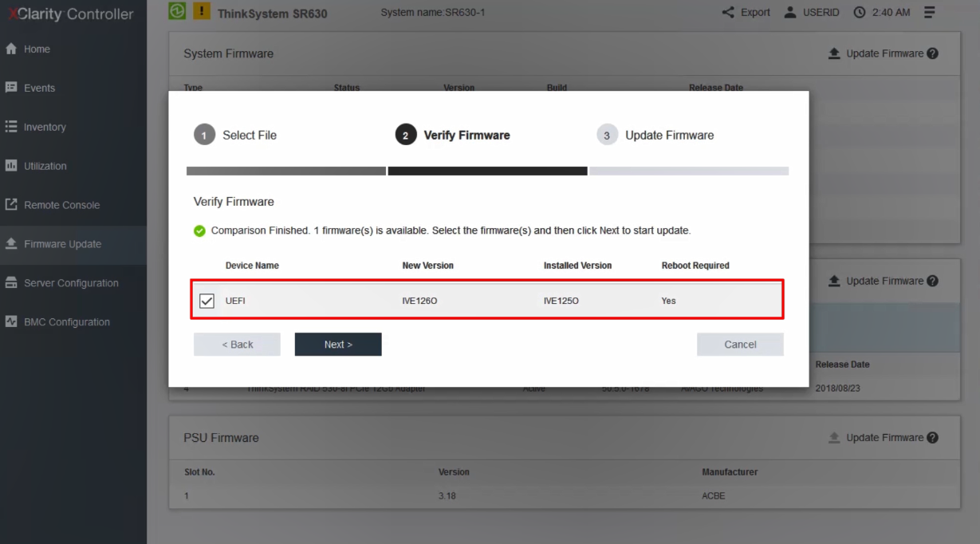The height and width of the screenshot is (544, 980).
Task: Open Inventory in the sidebar
Action: [x=45, y=127]
